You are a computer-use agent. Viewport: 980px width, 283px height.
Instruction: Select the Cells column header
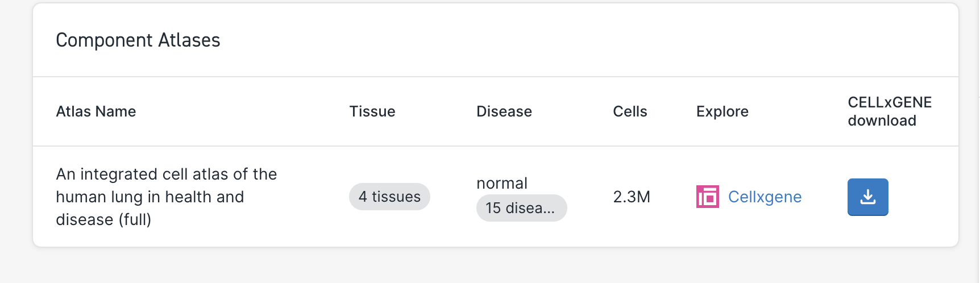630,111
